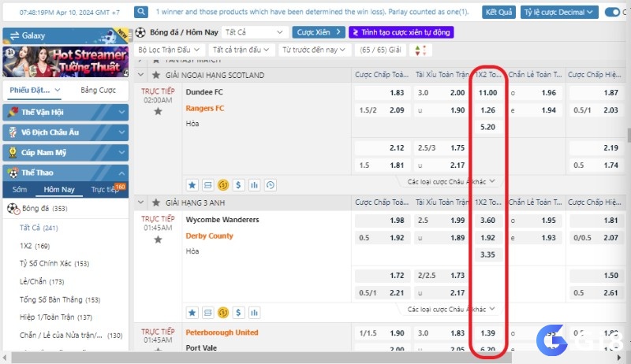This screenshot has height=364, width=631.
Task: Expand the Thế Vận Hội menu
Action: pos(65,112)
